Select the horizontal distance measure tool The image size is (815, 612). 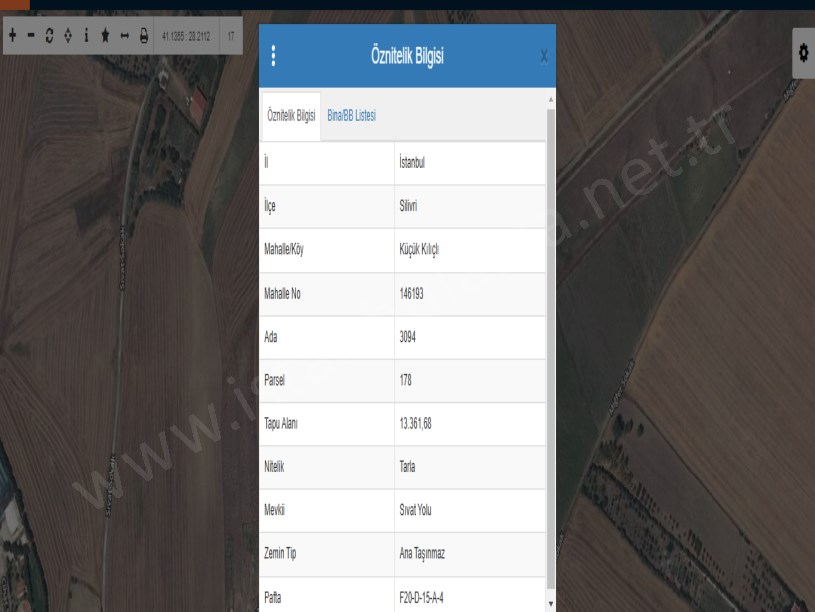coord(125,35)
